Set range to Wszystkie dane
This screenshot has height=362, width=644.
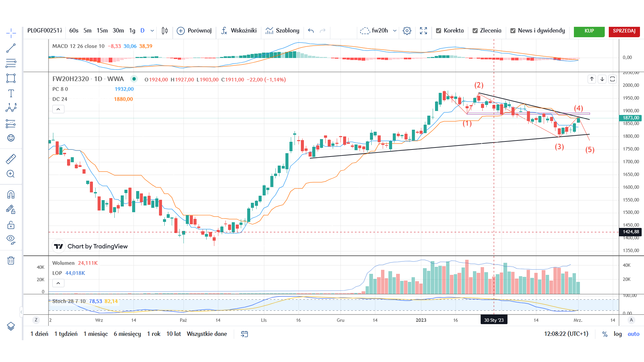[x=207, y=334]
